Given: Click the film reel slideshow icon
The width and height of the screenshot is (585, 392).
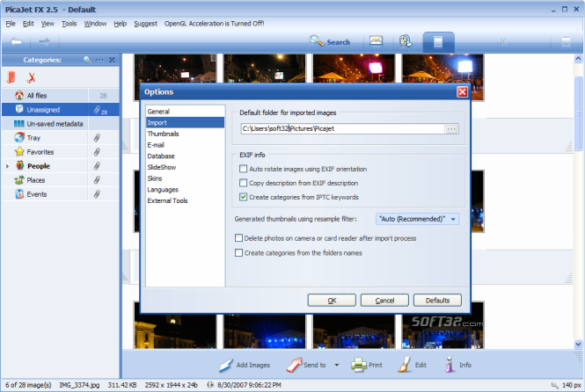Looking at the screenshot, I should 406,41.
